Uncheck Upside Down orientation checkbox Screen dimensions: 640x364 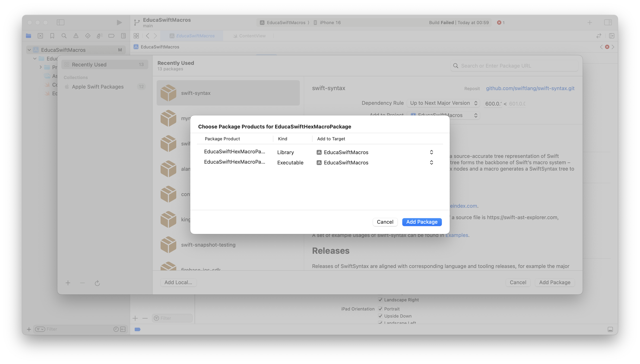pyautogui.click(x=380, y=316)
